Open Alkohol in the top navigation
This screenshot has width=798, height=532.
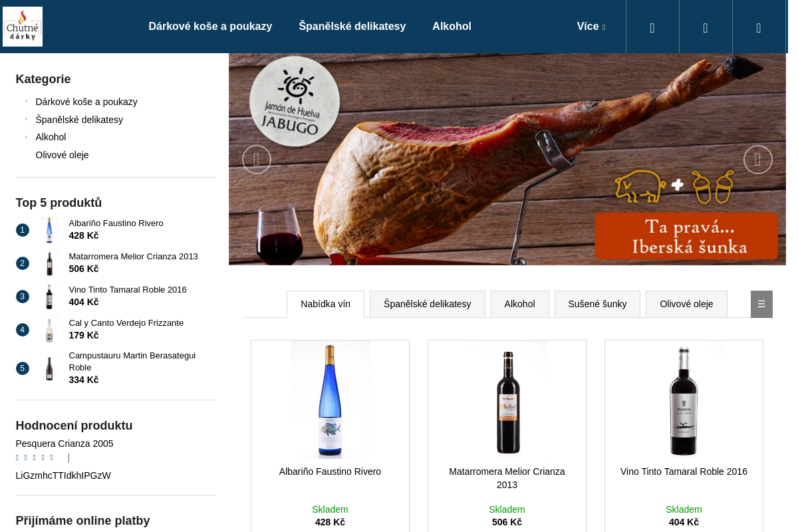[x=452, y=27]
